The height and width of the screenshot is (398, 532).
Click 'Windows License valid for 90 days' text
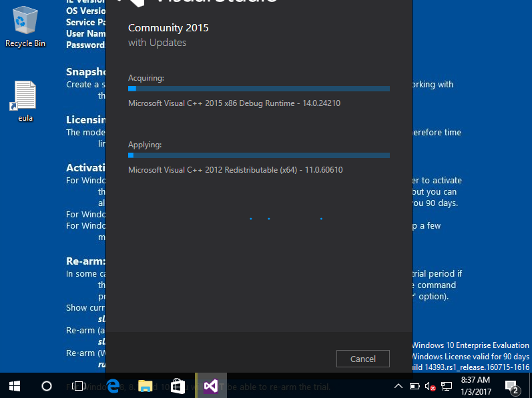tap(471, 357)
